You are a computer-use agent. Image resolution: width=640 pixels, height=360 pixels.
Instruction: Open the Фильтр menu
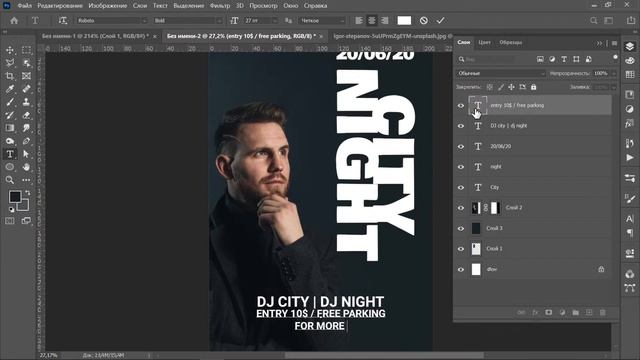(x=220, y=6)
